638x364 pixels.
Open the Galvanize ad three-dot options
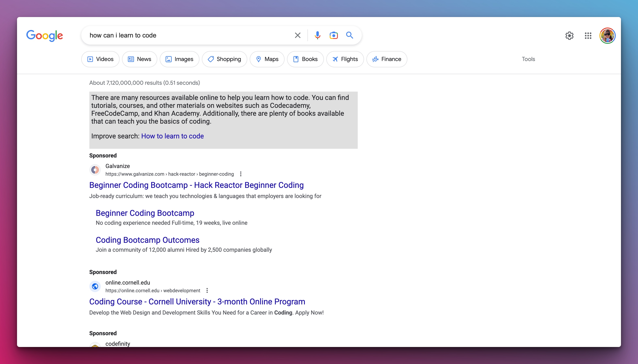coord(241,174)
